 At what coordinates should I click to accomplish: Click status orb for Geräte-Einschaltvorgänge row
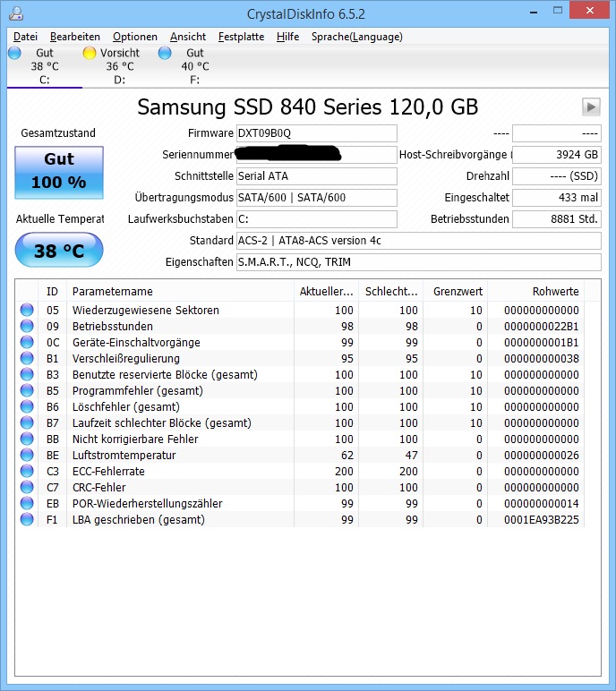27,342
